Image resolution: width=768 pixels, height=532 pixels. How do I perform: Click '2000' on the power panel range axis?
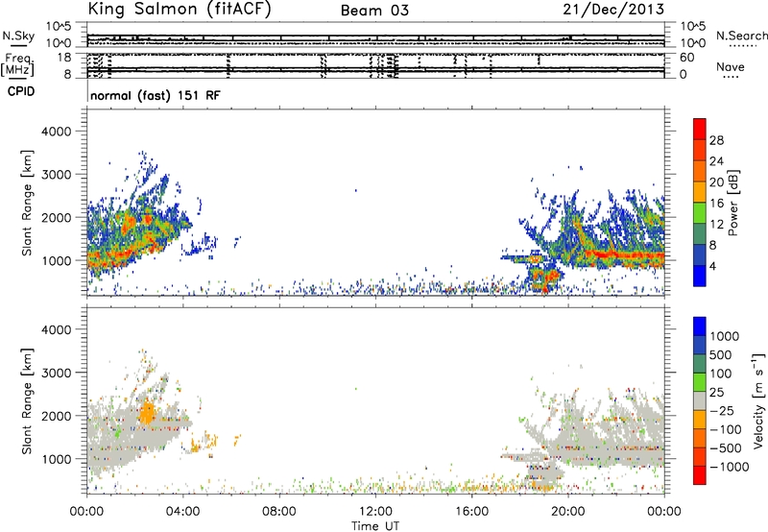coord(57,217)
